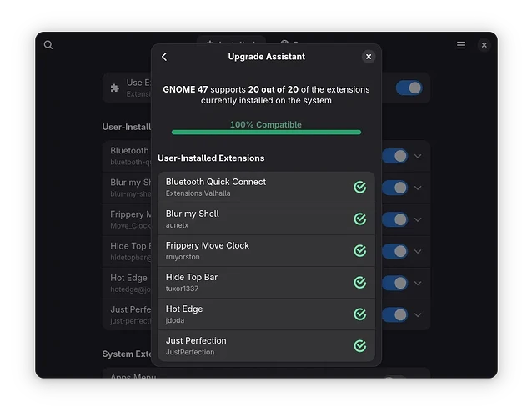Expand the Hot Edge row chevron

[x=418, y=283]
